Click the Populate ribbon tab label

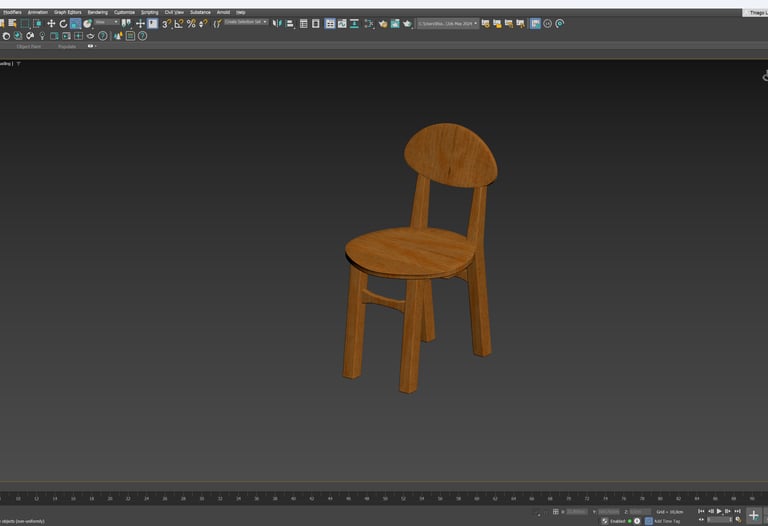click(67, 46)
